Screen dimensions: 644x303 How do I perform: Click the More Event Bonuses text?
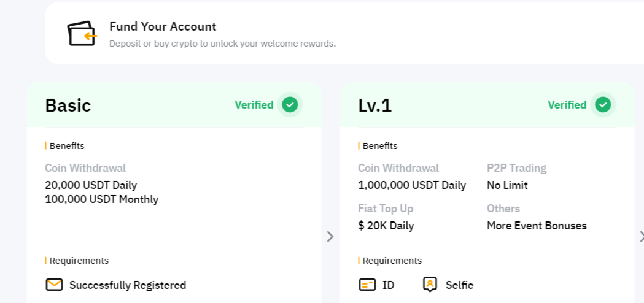pyautogui.click(x=537, y=226)
